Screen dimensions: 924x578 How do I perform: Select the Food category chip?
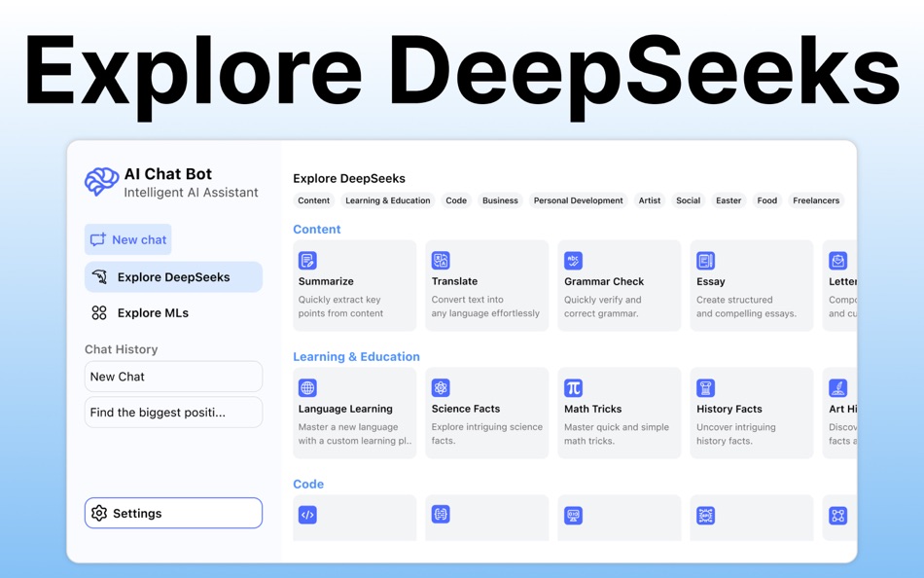(767, 200)
